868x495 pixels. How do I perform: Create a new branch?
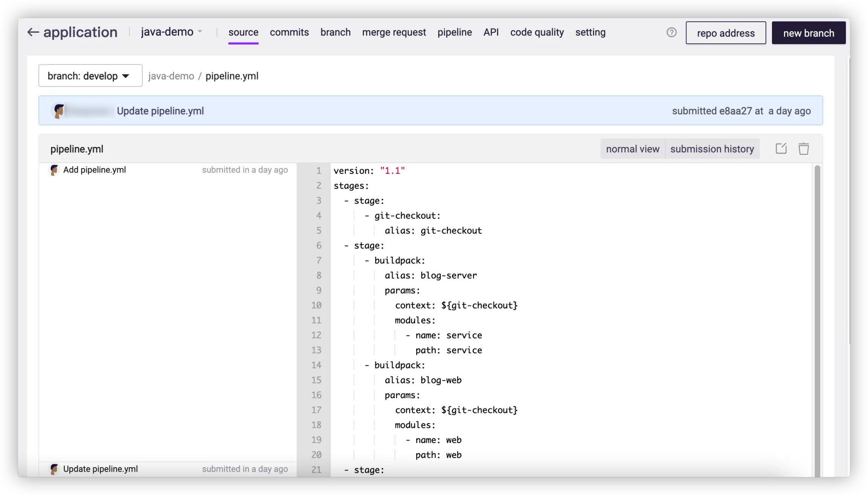(808, 33)
